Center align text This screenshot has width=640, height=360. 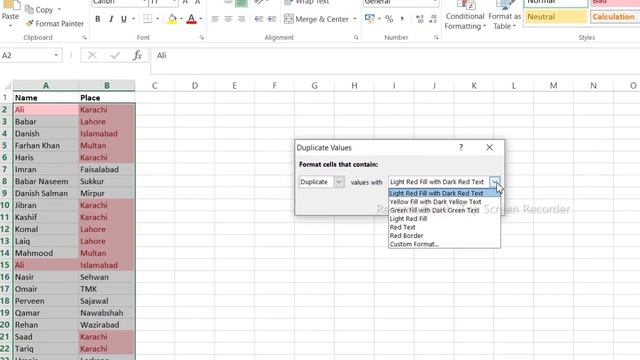[x=228, y=19]
